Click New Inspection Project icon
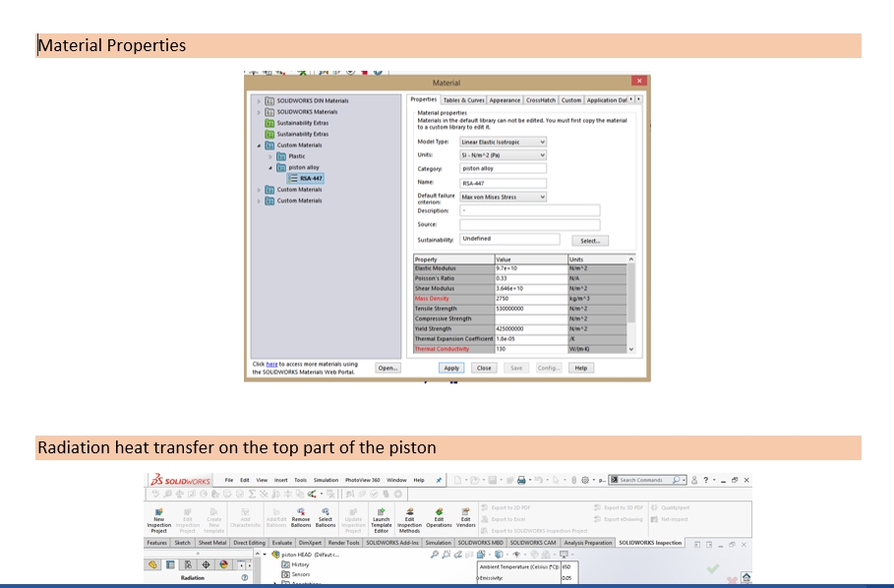The image size is (894, 588). [x=158, y=512]
